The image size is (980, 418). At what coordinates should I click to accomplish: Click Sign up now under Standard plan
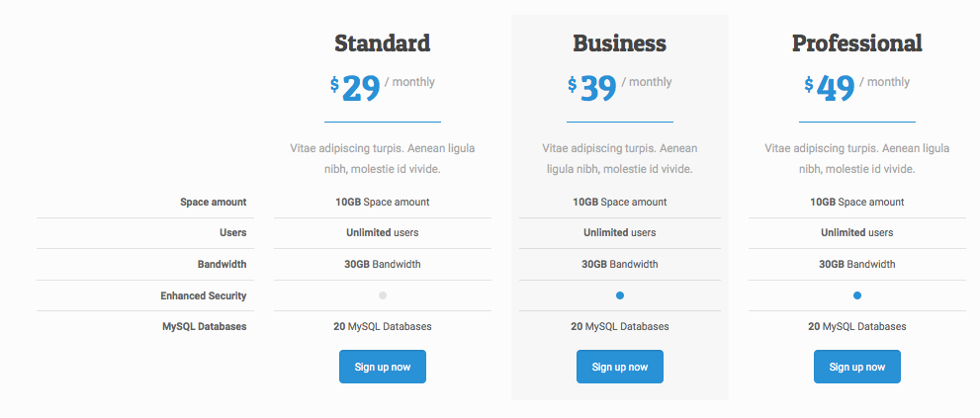(382, 367)
